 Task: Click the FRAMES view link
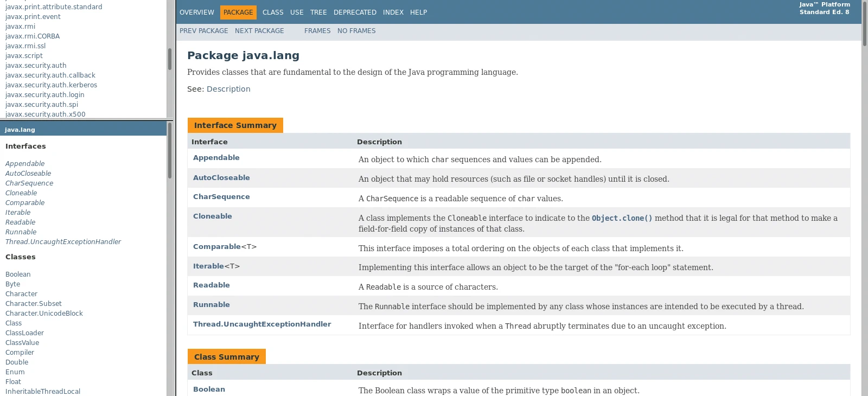tap(317, 31)
